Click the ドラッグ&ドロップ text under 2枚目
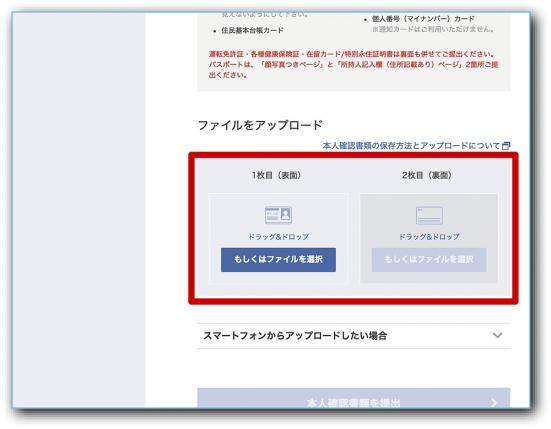551x429 pixels. 429,237
